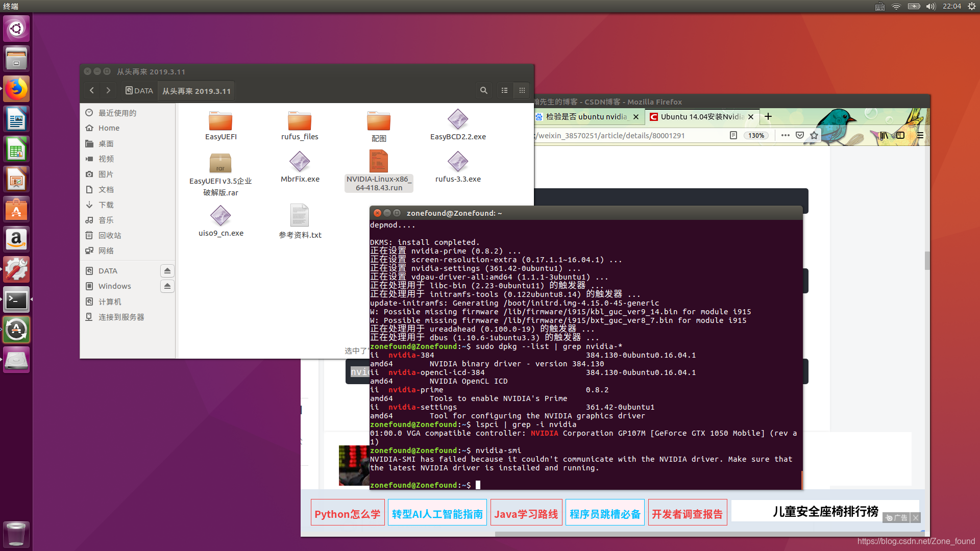Viewport: 980px width, 551px height.
Task: Launch LibreOffice Impress from the dock
Action: point(16,179)
